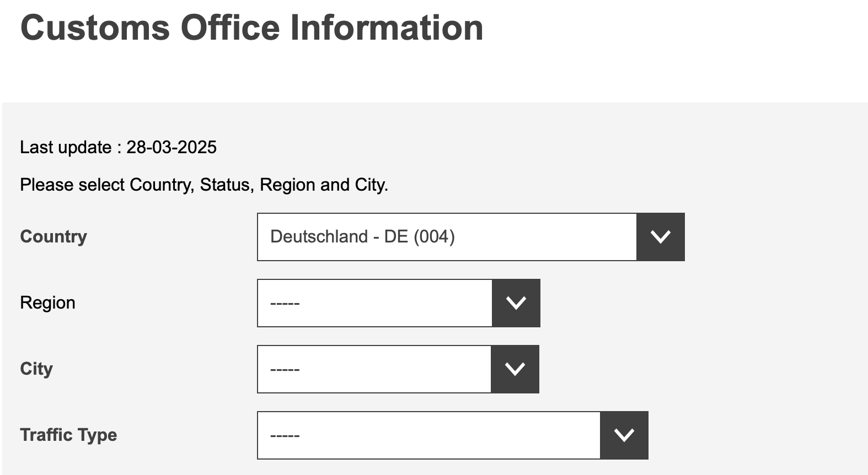Click the Traffic Type dropdown chevron arrow
Image resolution: width=868 pixels, height=475 pixels.
pos(624,435)
